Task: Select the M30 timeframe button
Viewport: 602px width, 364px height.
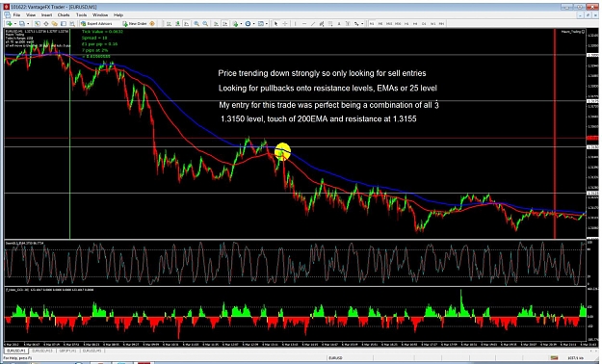Action: pos(398,24)
